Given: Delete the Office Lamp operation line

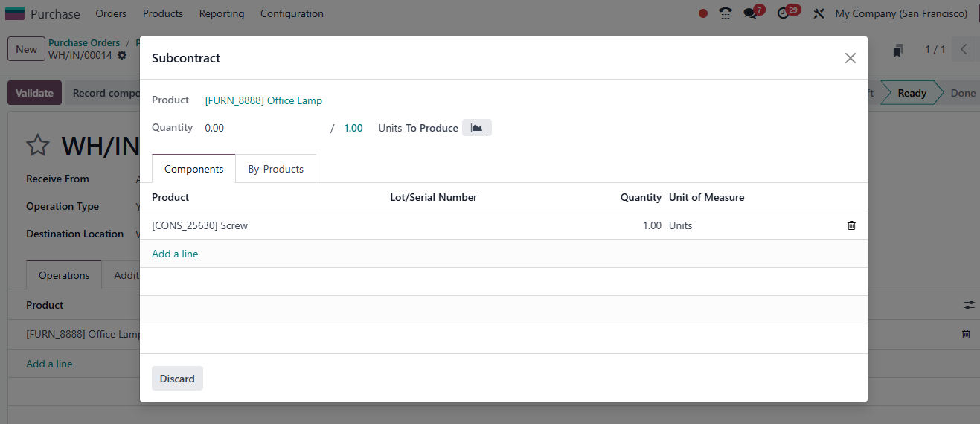Looking at the screenshot, I should (966, 334).
